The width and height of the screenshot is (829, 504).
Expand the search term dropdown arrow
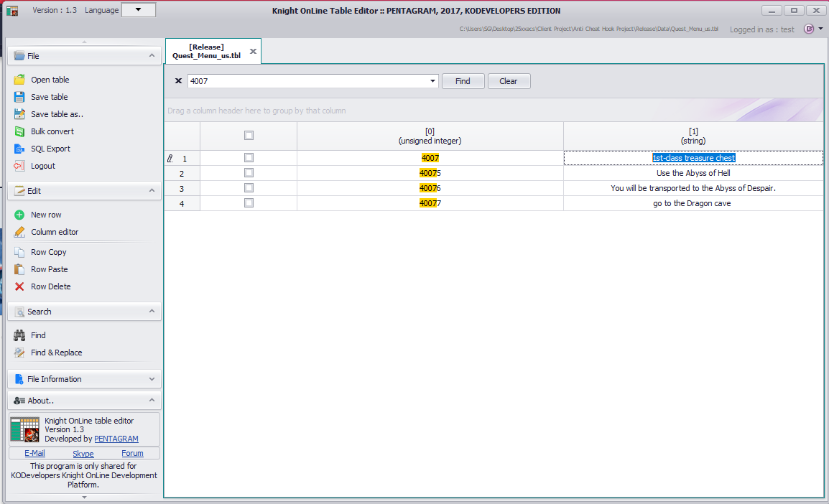(x=432, y=81)
